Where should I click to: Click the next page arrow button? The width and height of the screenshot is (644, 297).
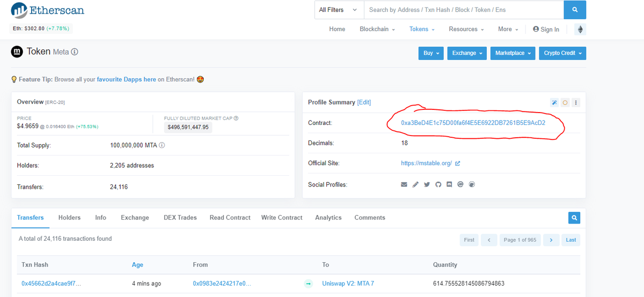coord(551,240)
